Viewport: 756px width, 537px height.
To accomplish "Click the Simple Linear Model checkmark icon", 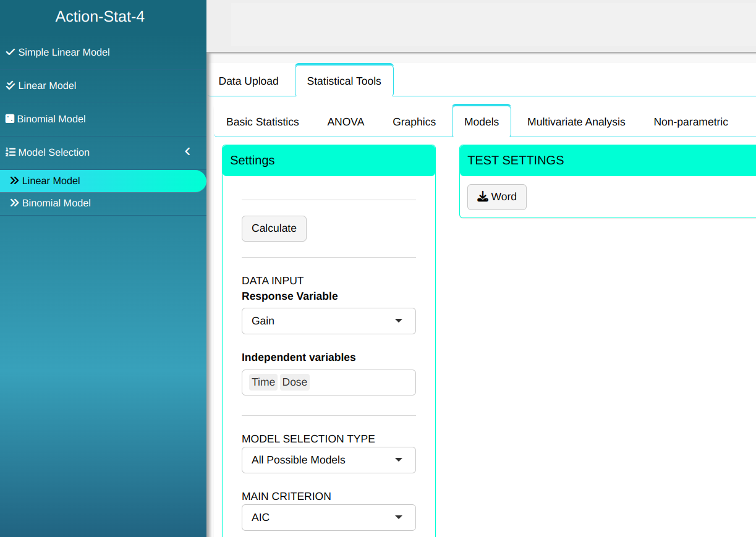I will click(x=10, y=53).
